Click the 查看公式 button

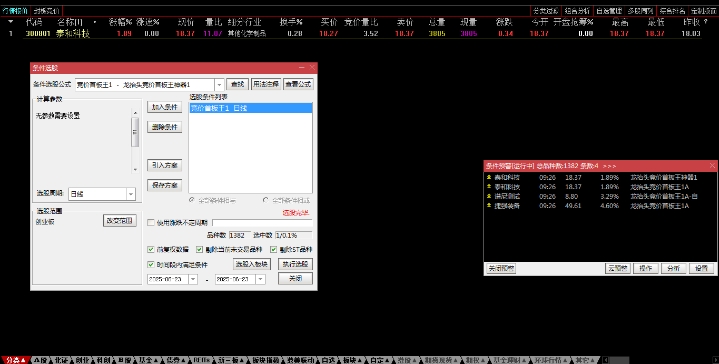299,84
